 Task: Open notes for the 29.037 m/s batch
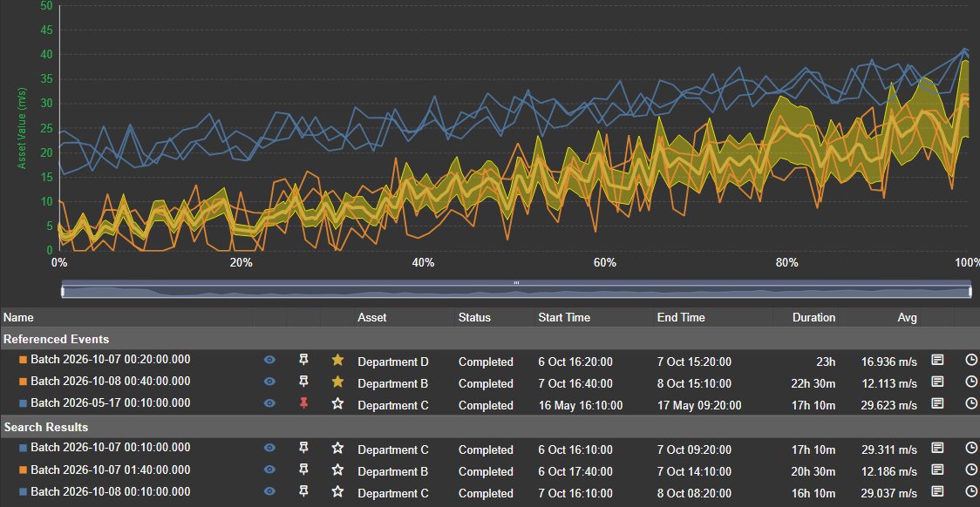(937, 491)
